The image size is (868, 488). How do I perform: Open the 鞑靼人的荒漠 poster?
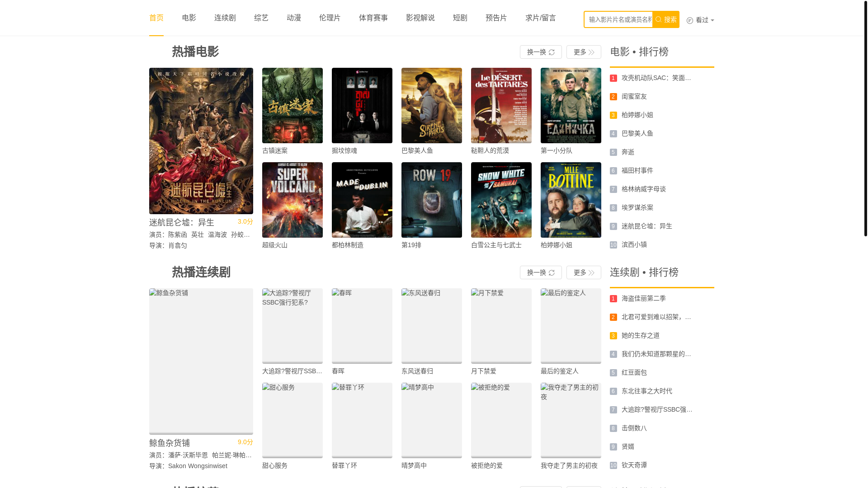[501, 105]
